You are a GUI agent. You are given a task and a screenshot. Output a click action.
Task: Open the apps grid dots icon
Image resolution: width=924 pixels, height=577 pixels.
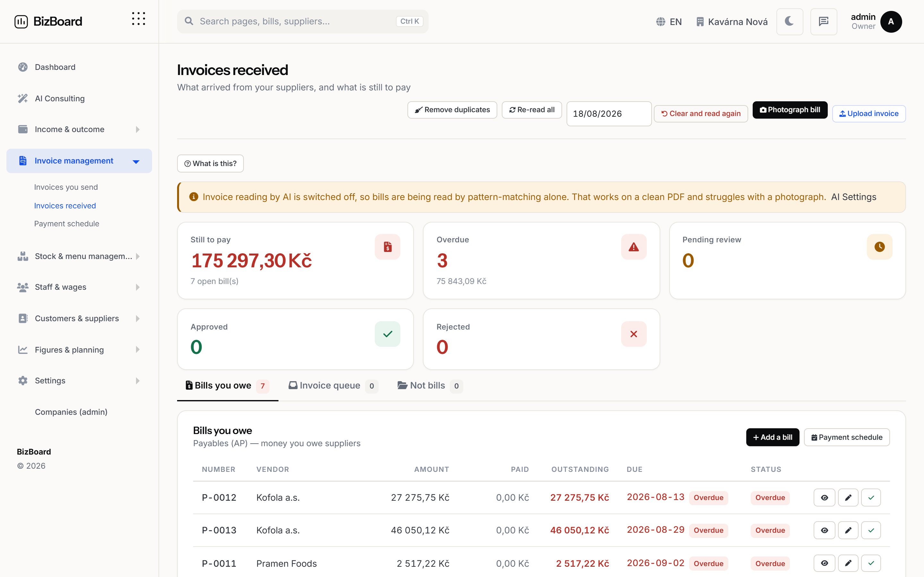click(139, 19)
